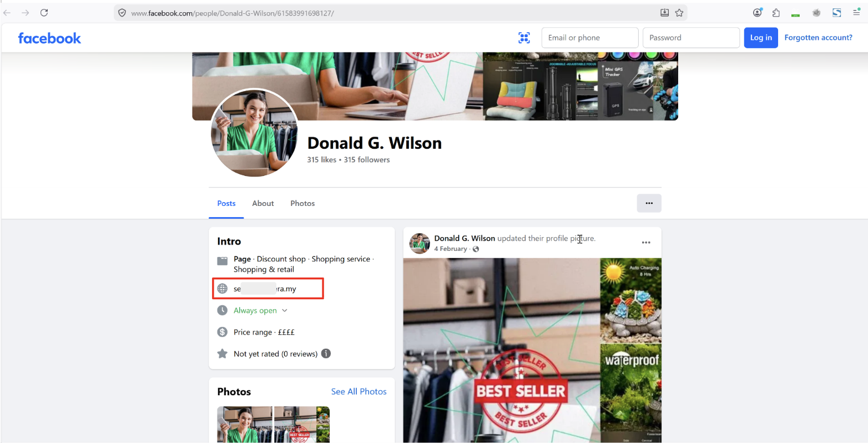Click the install/download icon in the address bar
Image resolution: width=868 pixels, height=443 pixels.
pyautogui.click(x=664, y=13)
